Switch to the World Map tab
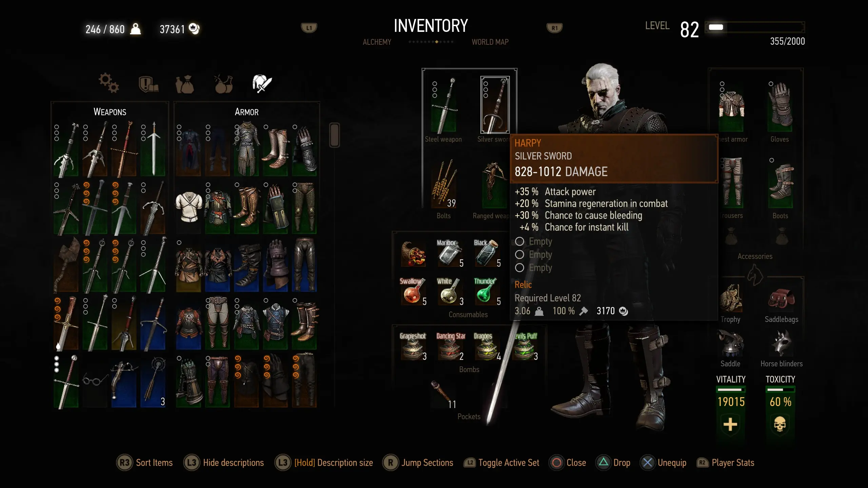868x488 pixels. point(490,42)
